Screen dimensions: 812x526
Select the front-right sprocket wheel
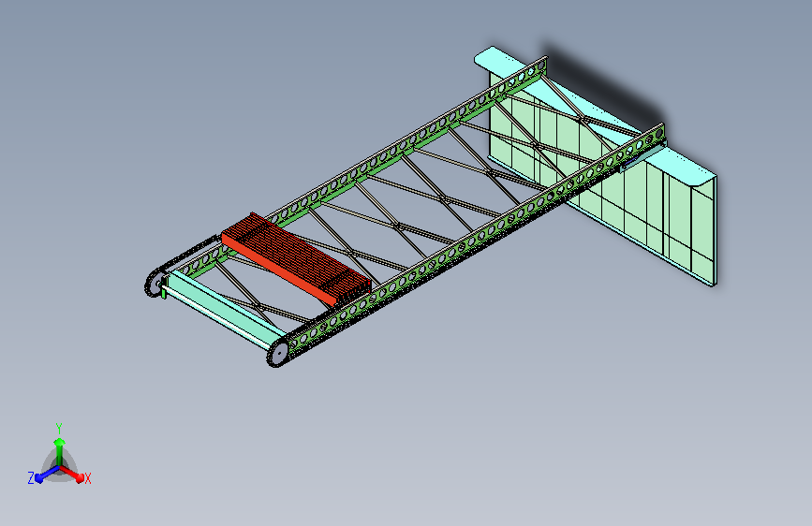click(x=278, y=353)
